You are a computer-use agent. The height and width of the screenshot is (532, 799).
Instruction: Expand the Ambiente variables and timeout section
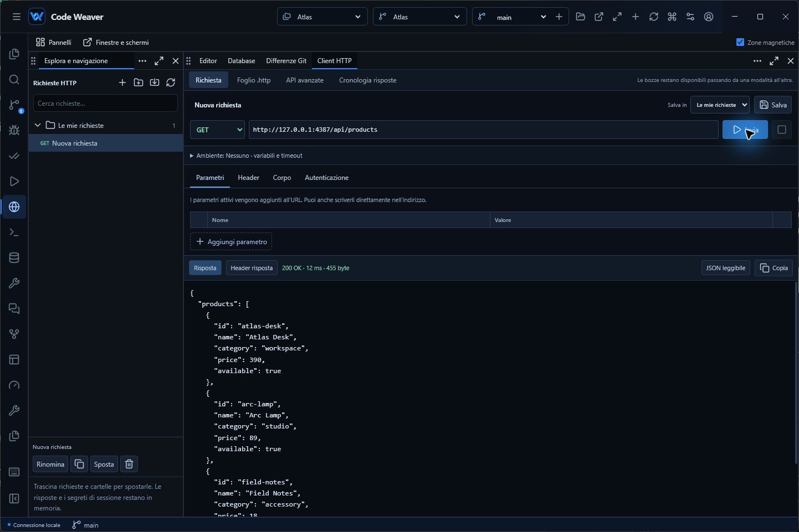[246, 156]
